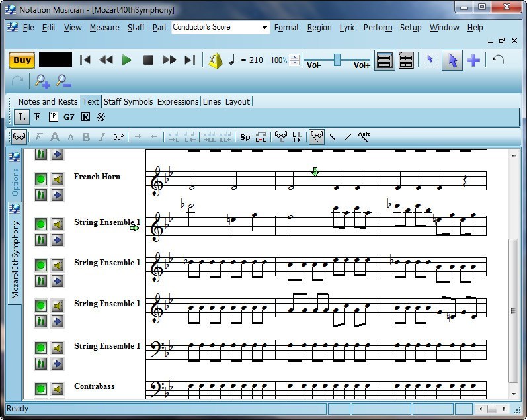This screenshot has width=527, height=420.
Task: Select the L lyric text tool
Action: [22, 117]
